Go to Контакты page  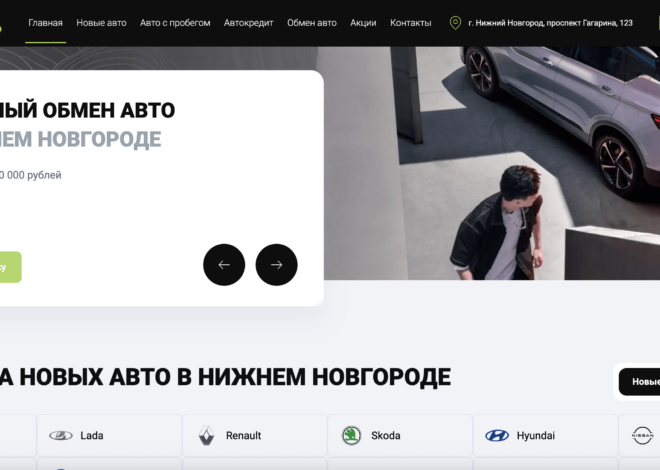[x=411, y=23]
